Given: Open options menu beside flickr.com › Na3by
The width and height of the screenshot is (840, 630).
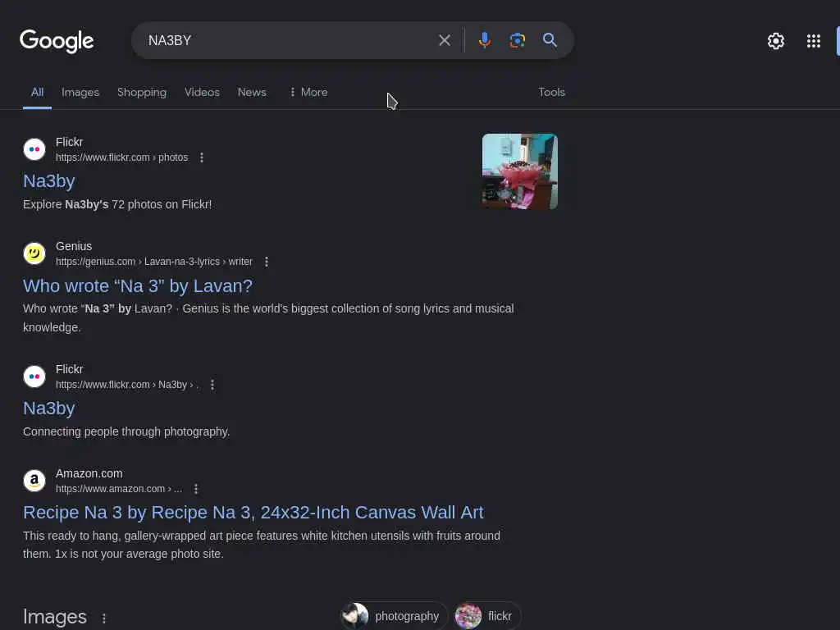Looking at the screenshot, I should 212,385.
